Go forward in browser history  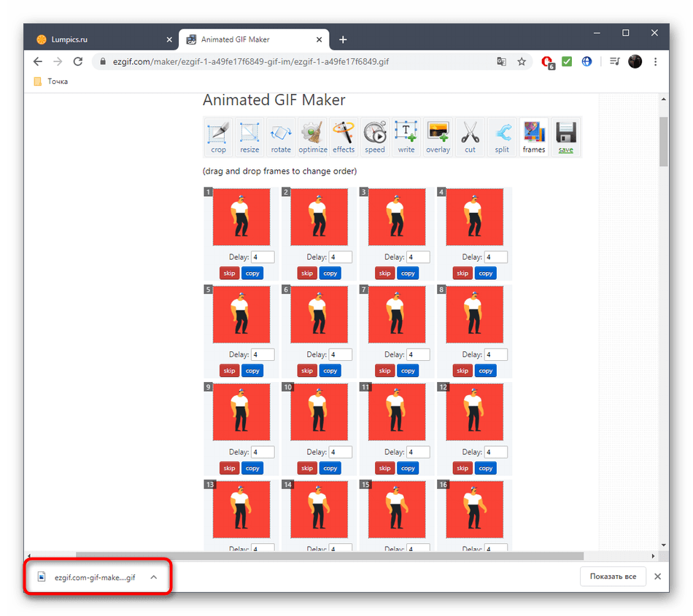click(x=58, y=61)
